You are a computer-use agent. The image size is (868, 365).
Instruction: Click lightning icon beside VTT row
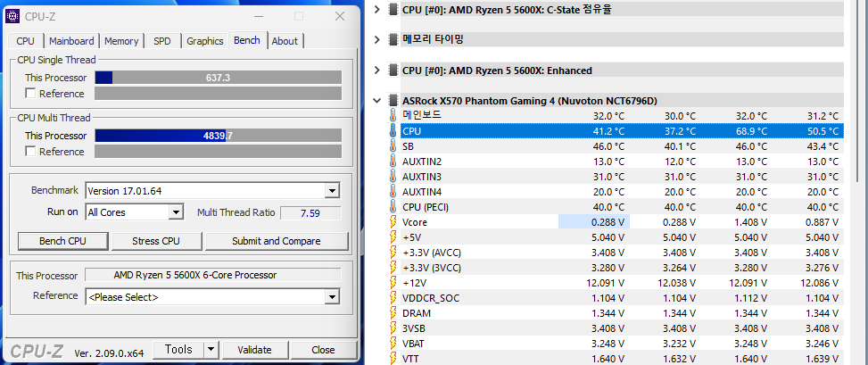[x=393, y=359]
